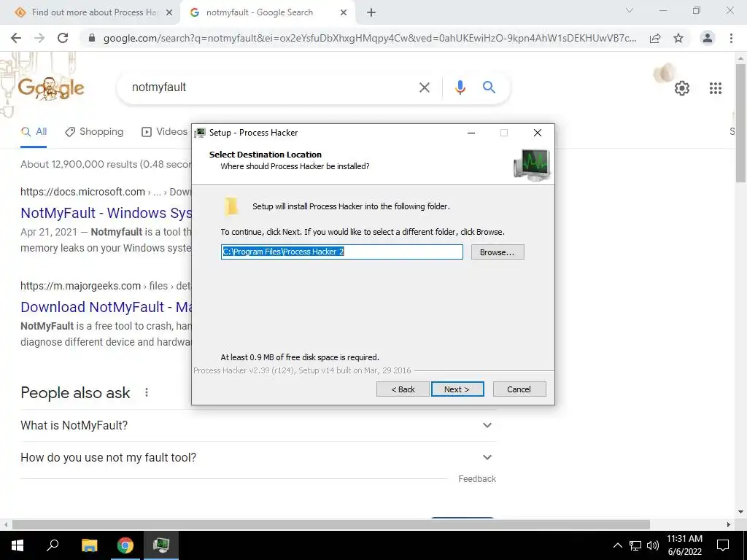Click the setup dialog title bar icon

coord(200,133)
